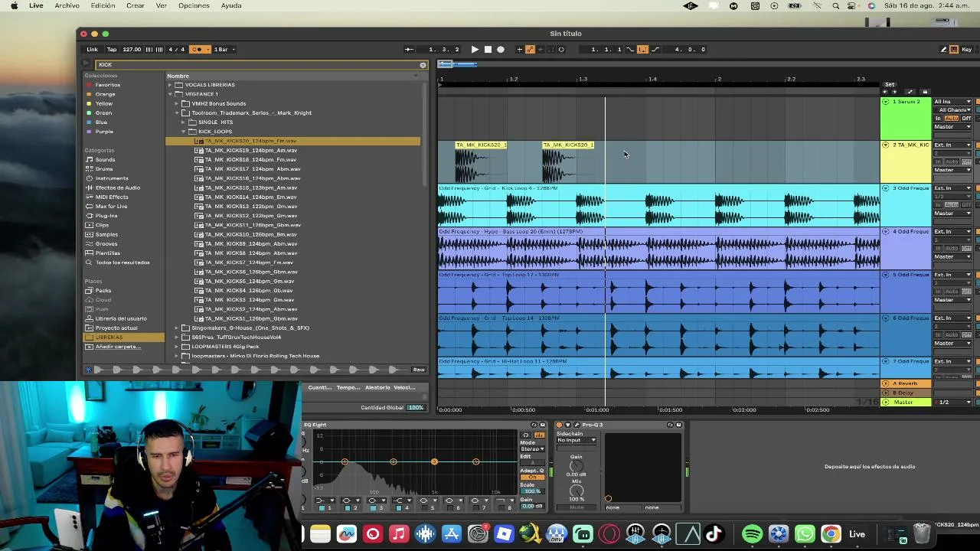Click Añadir carpeta link
This screenshot has width=980, height=551.
click(x=116, y=347)
